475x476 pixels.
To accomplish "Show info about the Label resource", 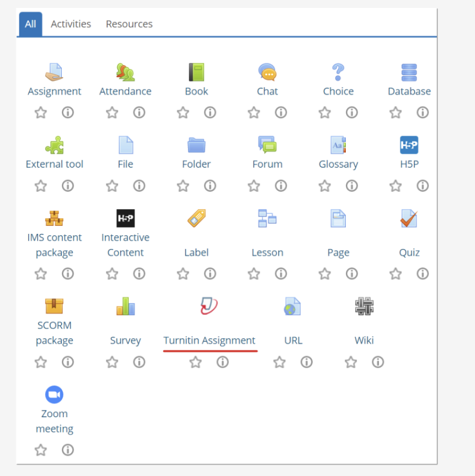I will pos(210,274).
